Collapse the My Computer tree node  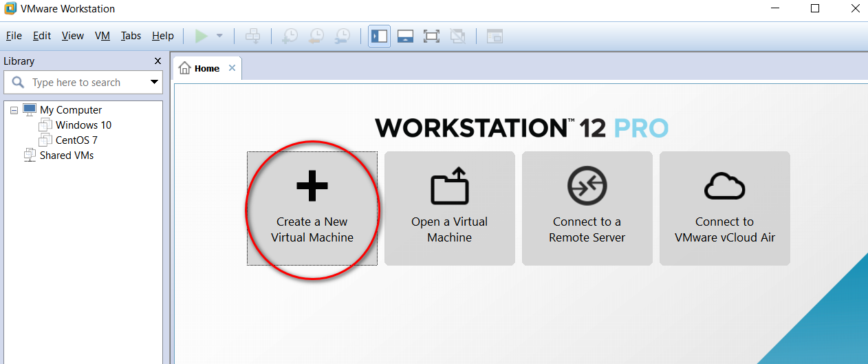[14, 110]
